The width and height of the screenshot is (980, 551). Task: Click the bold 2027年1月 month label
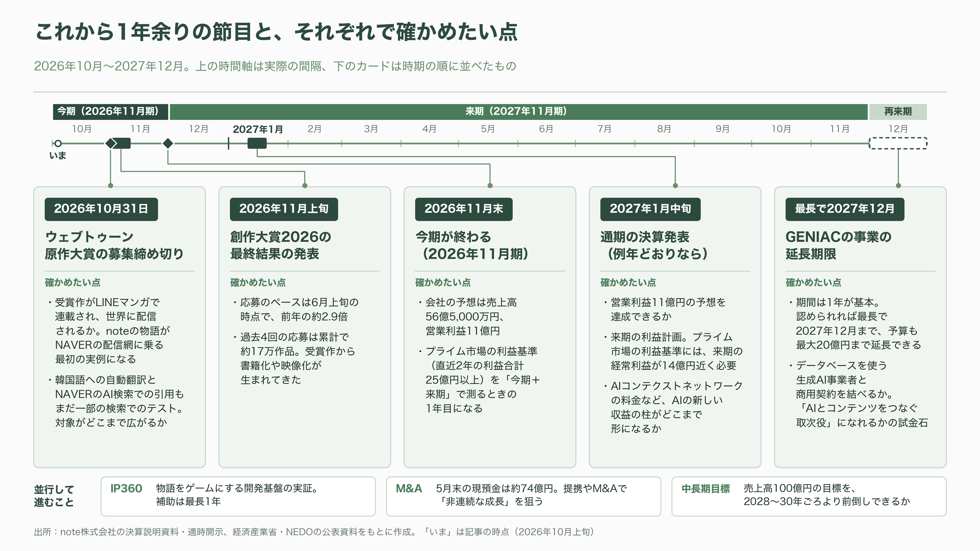pyautogui.click(x=258, y=129)
